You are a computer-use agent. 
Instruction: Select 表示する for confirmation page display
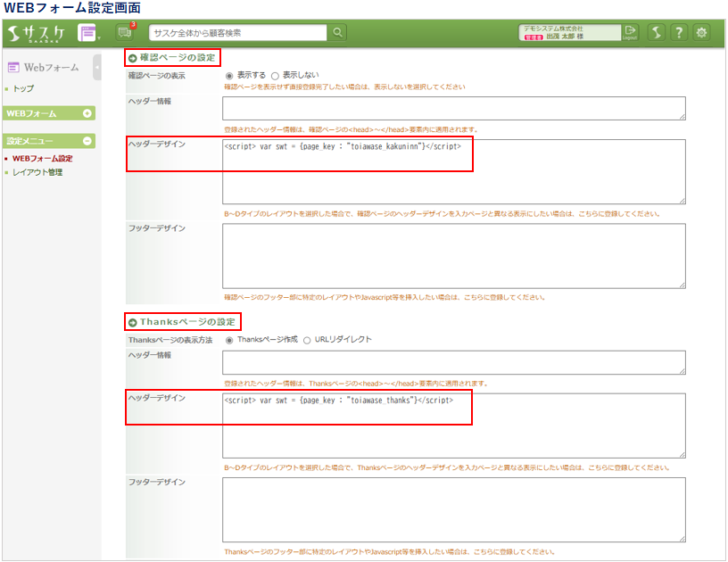(x=229, y=76)
